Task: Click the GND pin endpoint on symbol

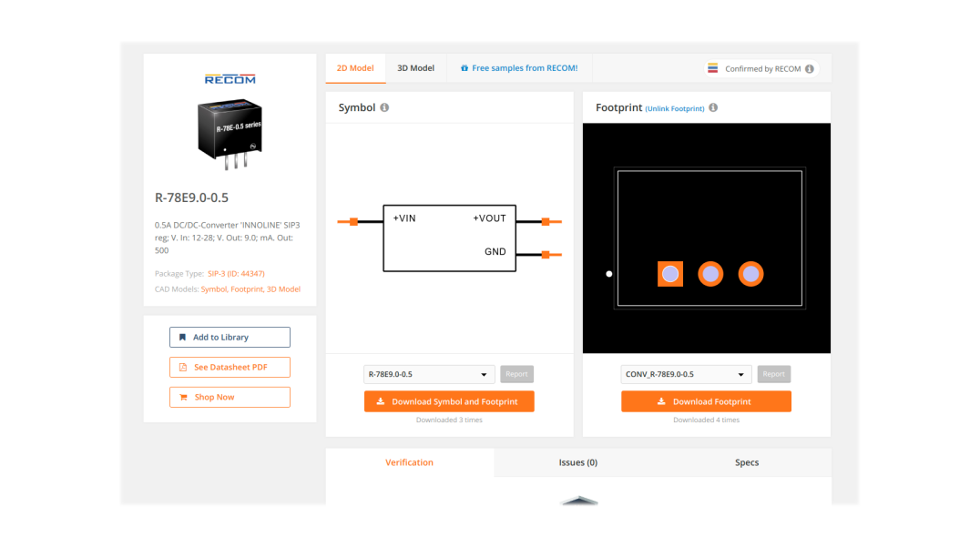Action: [x=546, y=255]
